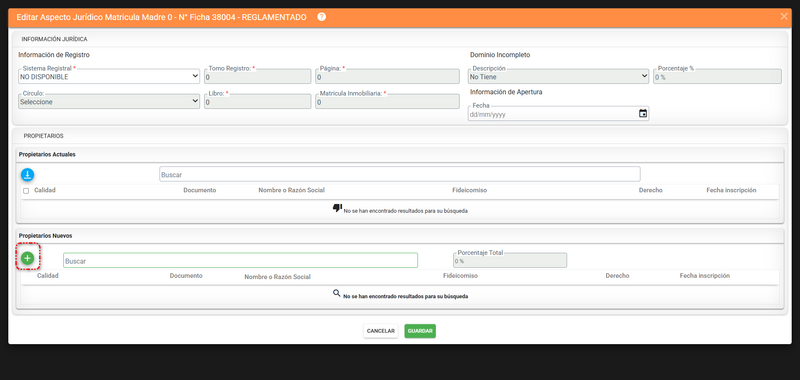The width and height of the screenshot is (800, 380).
Task: Click Fideicomiso header in Propietarios Nuevos
Action: coord(460,275)
